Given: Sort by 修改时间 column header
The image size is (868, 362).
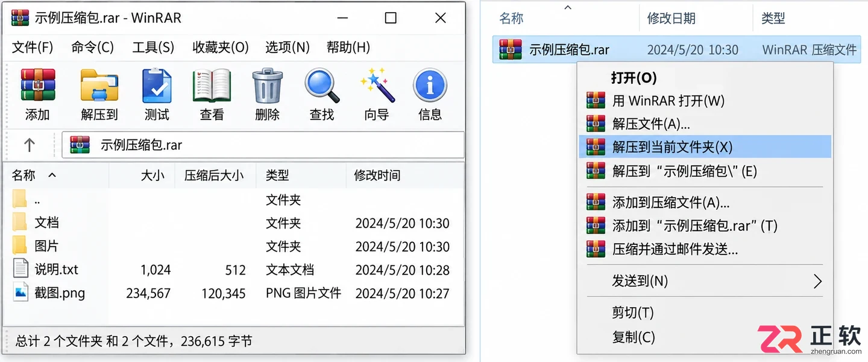Looking at the screenshot, I should (x=377, y=175).
